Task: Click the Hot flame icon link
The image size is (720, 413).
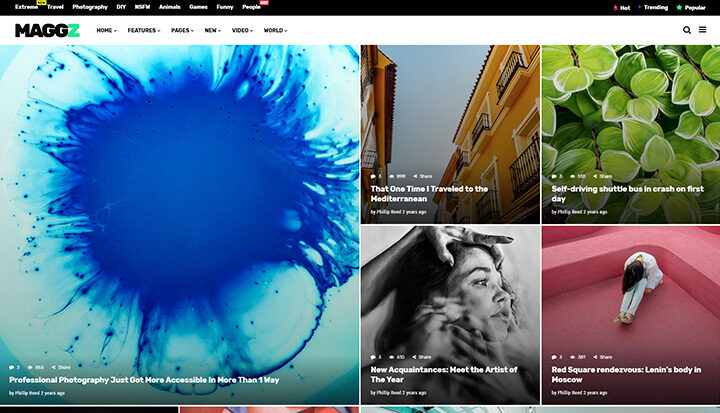Action: [x=622, y=7]
